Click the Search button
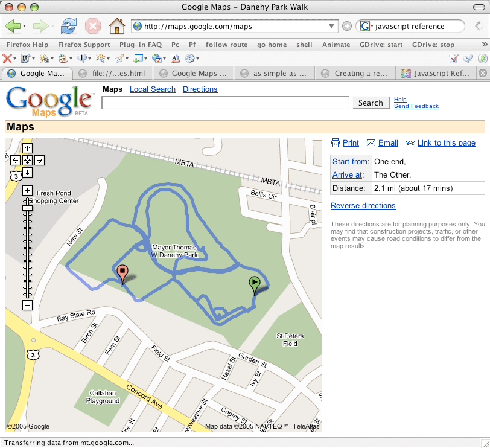The width and height of the screenshot is (490, 448). [x=371, y=103]
